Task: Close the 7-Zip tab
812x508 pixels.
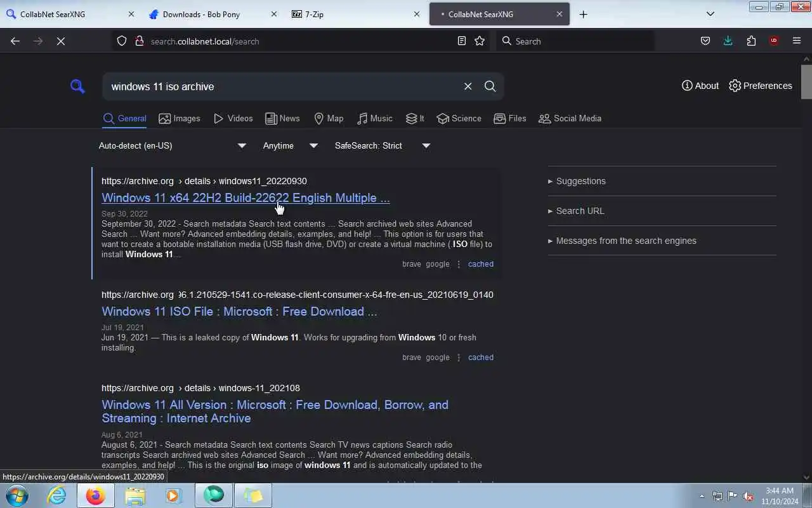Action: [x=417, y=14]
